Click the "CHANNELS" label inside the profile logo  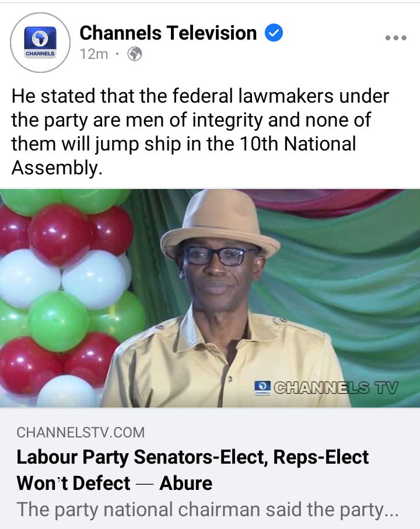[x=40, y=54]
